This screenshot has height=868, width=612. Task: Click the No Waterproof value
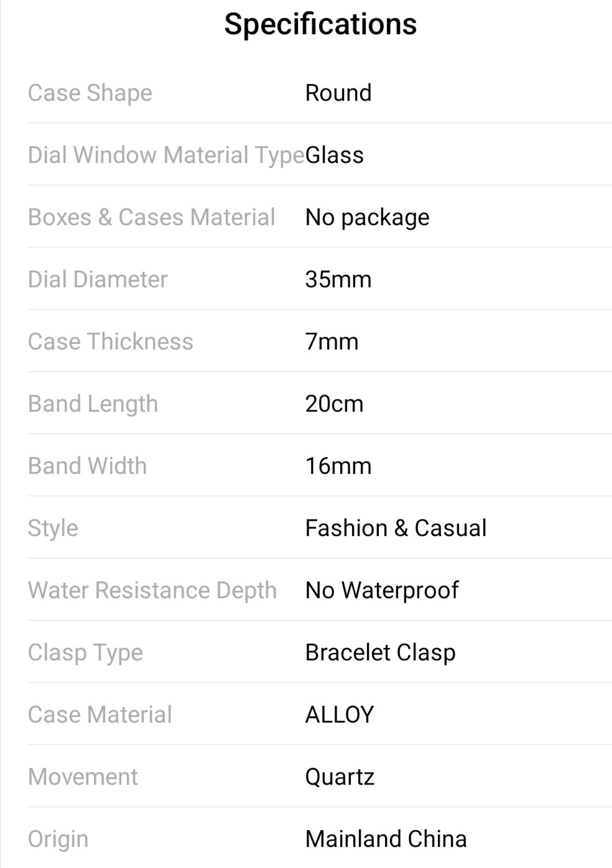(382, 591)
